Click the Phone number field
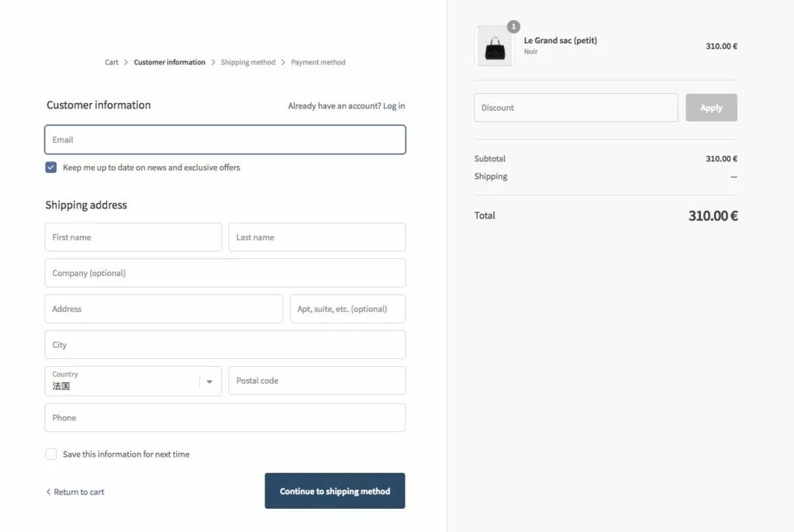This screenshot has width=794, height=532. coord(225,417)
